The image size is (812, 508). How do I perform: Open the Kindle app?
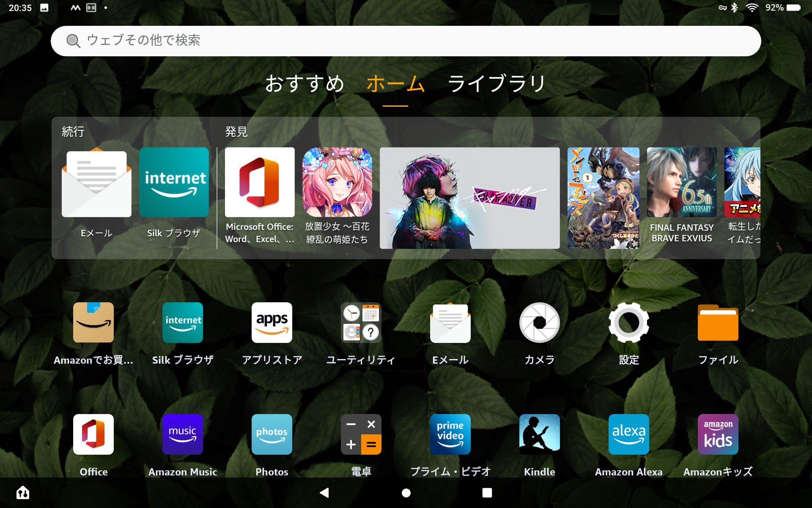[x=539, y=434]
